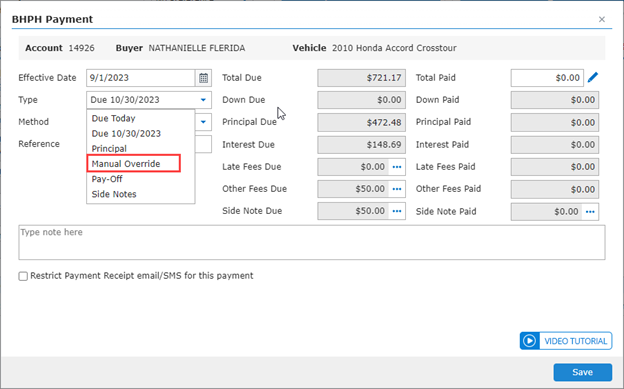The width and height of the screenshot is (624, 389).
Task: Click the Other Fees Paid $0.00 field
Action: click(555, 189)
